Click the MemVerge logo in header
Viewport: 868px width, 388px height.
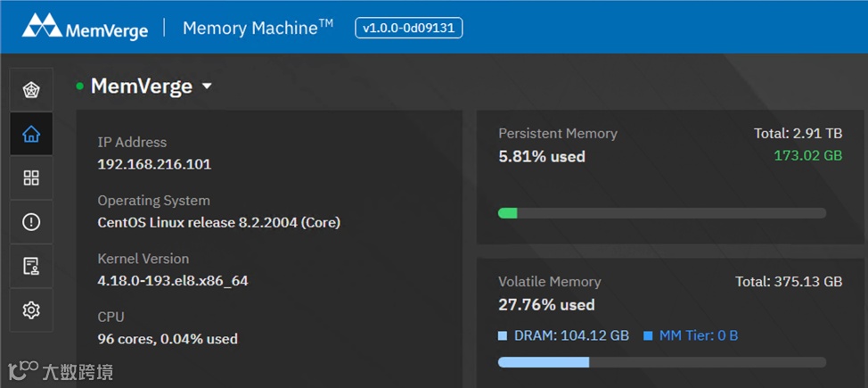[x=85, y=27]
